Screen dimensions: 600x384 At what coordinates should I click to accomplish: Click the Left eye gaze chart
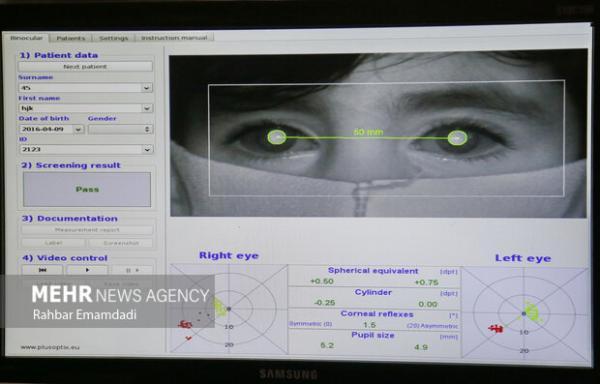click(x=525, y=313)
